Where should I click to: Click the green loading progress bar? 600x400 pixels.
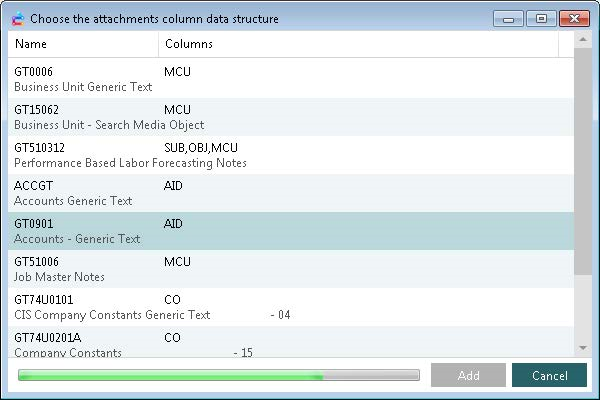coord(218,376)
